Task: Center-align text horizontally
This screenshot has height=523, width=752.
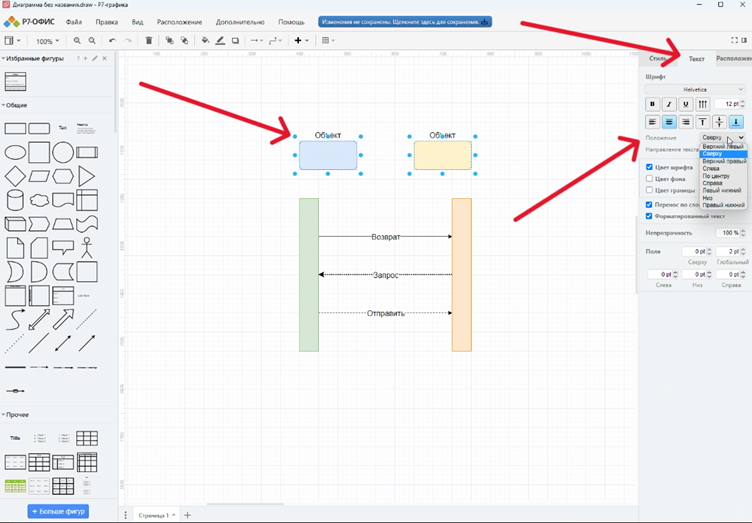Action: 669,121
